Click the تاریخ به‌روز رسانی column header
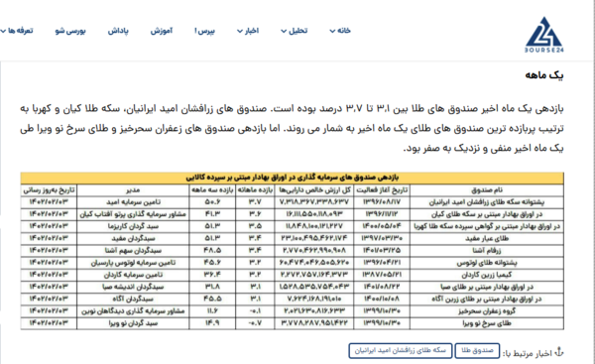This screenshot has width=595, height=364. coord(49,189)
